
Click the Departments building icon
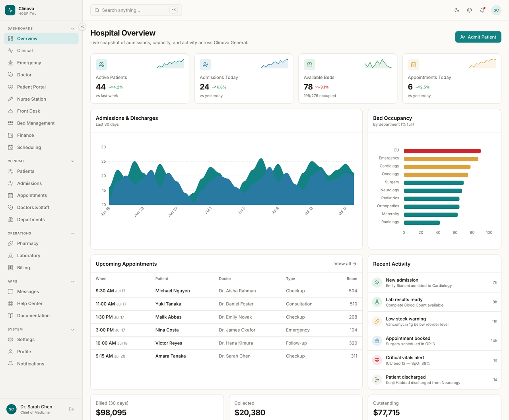(11, 220)
